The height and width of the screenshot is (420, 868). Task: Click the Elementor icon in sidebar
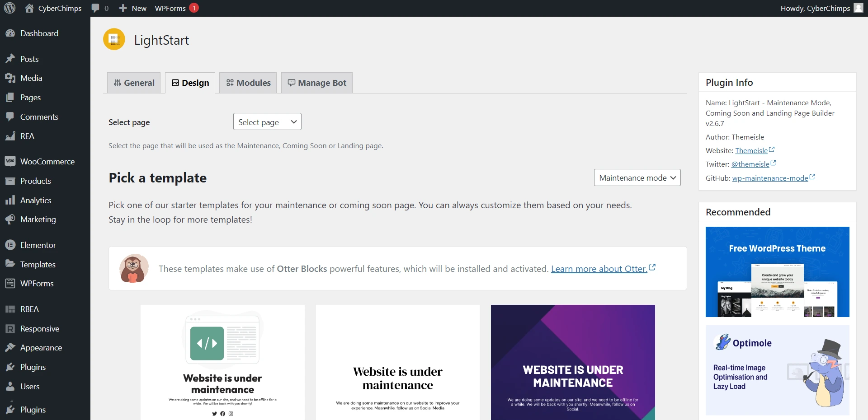pyautogui.click(x=10, y=245)
